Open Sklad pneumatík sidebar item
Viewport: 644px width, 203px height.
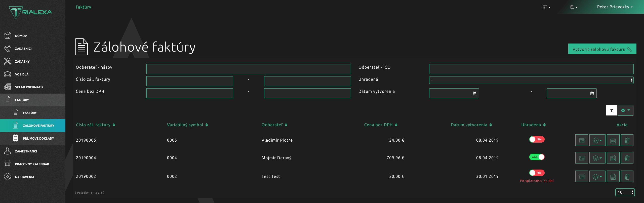pos(29,87)
